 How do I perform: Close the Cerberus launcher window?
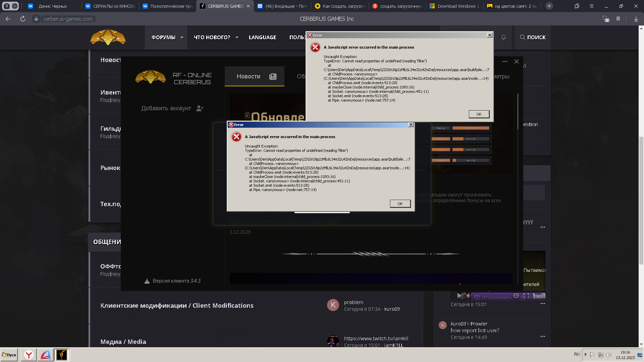tap(517, 62)
